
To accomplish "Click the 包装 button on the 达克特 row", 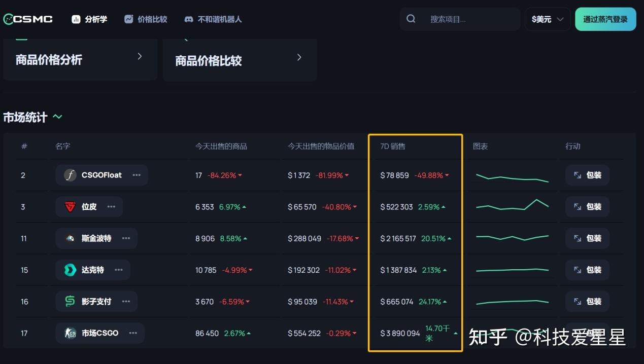I will [x=587, y=270].
